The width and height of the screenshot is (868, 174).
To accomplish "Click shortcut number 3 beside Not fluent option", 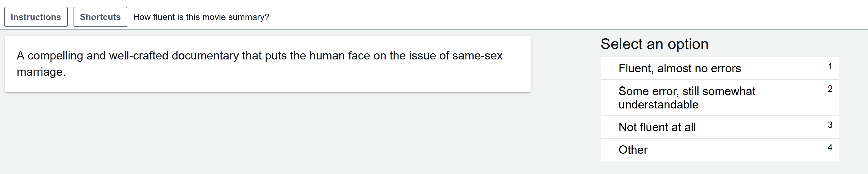I will (830, 125).
